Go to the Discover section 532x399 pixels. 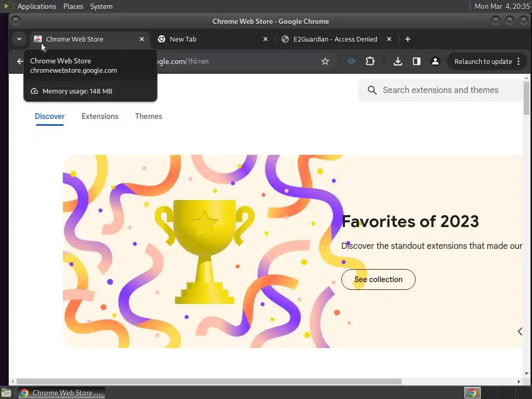[49, 116]
